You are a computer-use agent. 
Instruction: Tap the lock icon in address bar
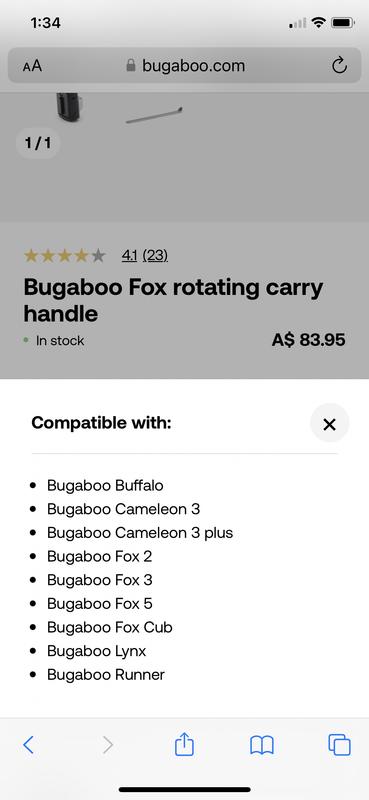point(131,65)
